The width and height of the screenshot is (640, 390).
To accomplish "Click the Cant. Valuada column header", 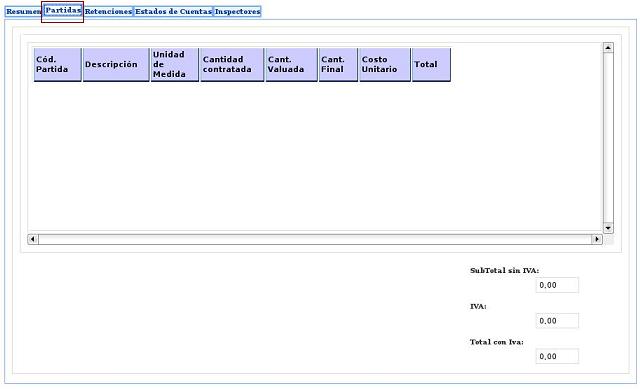I will tap(291, 64).
